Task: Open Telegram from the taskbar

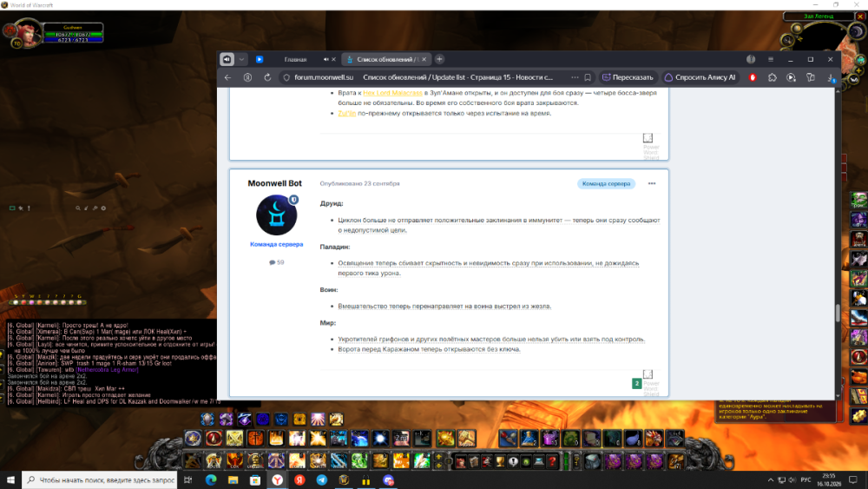Action: pos(322,480)
